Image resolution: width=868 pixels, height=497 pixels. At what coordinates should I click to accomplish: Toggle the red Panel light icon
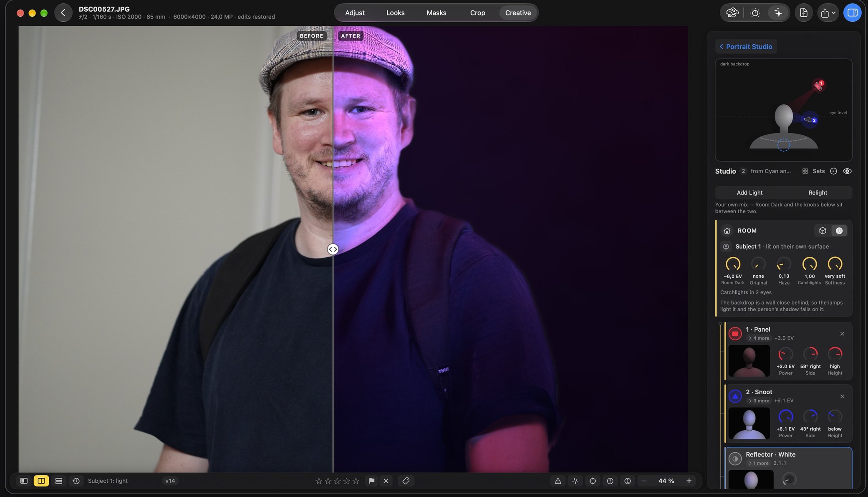(x=735, y=334)
